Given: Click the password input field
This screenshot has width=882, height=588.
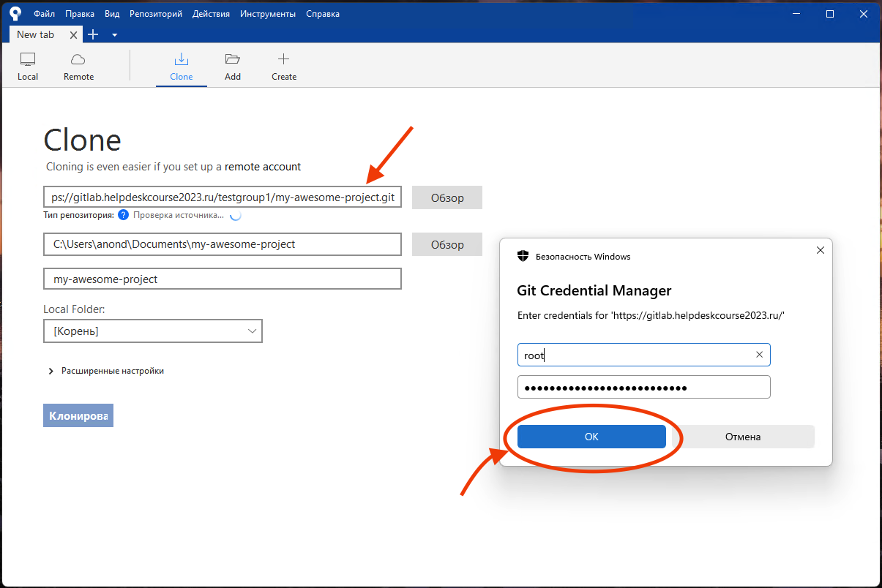Looking at the screenshot, I should pos(643,387).
